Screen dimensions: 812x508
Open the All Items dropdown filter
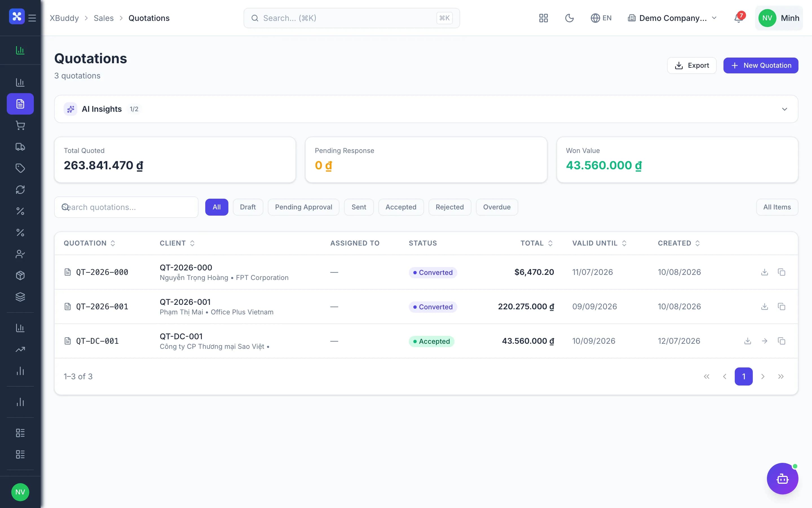(x=777, y=207)
